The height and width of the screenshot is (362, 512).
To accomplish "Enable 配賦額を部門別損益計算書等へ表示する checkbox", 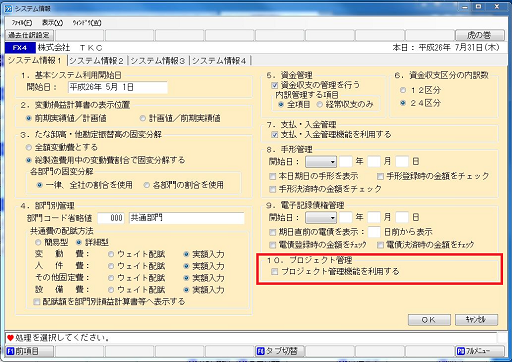I will pos(37,302).
